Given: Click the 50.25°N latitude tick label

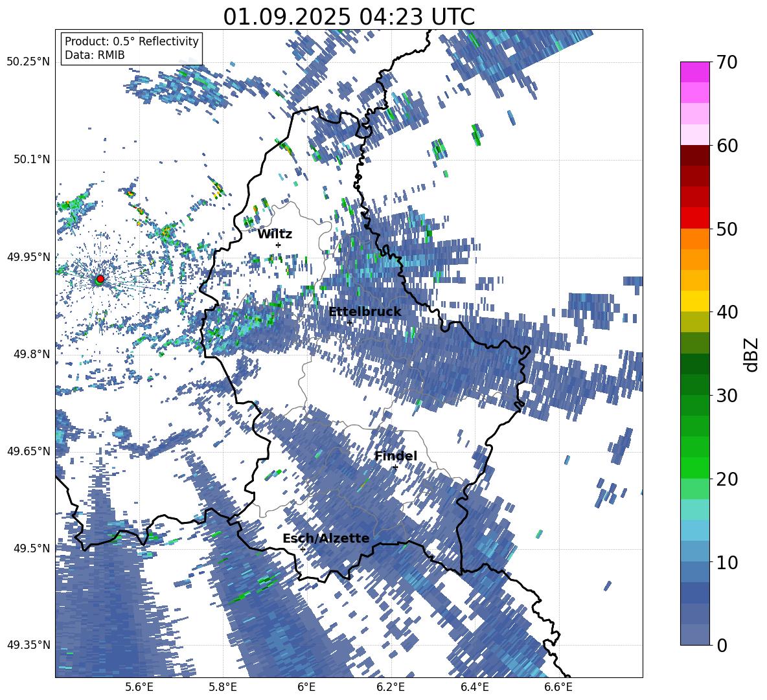Looking at the screenshot, I should coord(29,62).
